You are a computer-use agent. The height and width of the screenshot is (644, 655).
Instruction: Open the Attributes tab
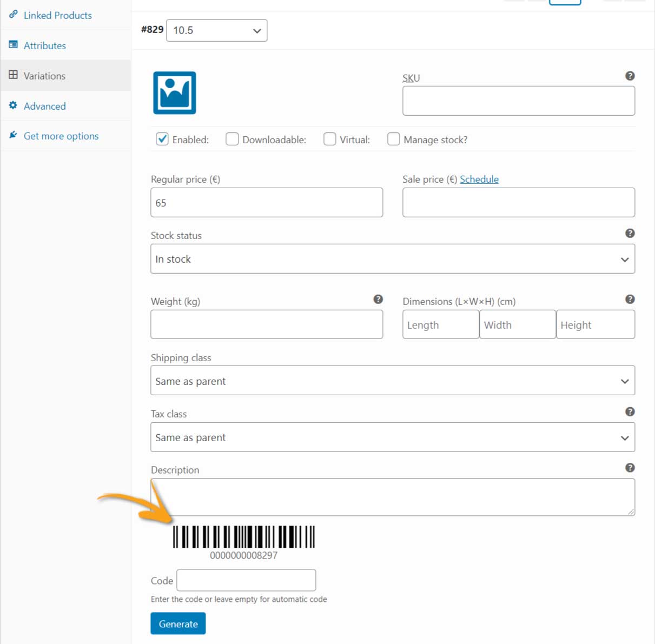click(65, 45)
